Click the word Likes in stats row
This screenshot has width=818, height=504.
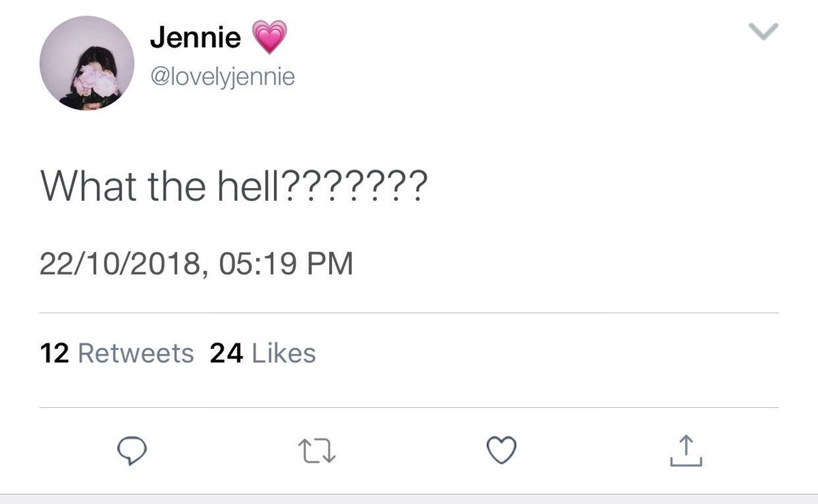[284, 353]
